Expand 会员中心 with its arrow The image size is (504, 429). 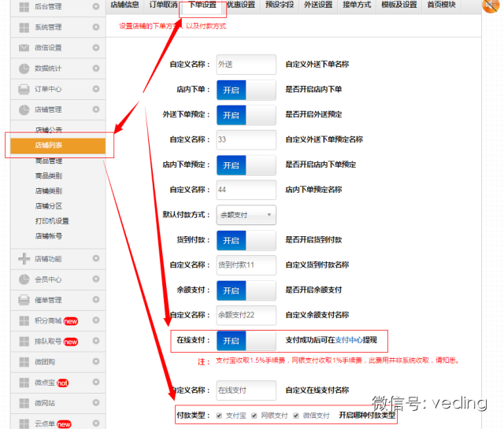point(96,279)
